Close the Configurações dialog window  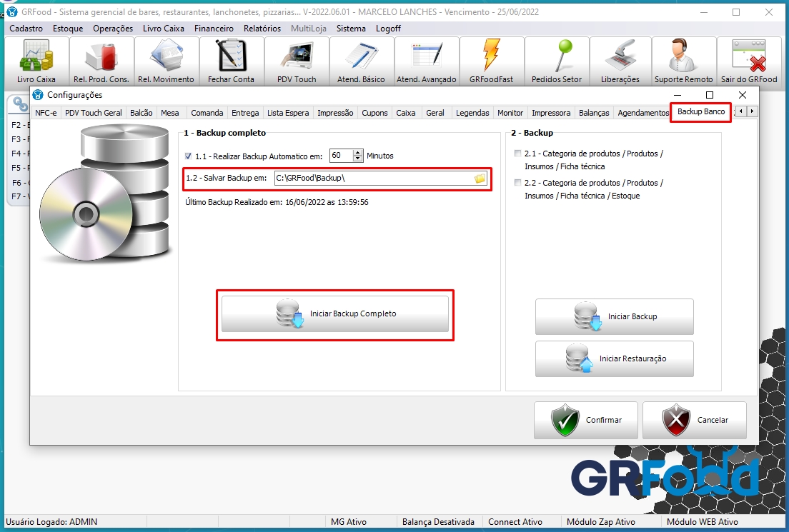(x=743, y=95)
